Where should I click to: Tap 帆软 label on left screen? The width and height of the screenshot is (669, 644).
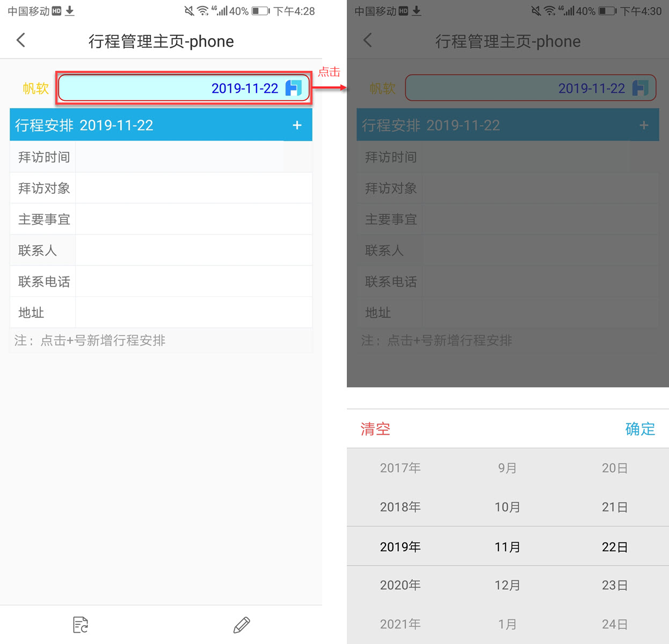35,89
